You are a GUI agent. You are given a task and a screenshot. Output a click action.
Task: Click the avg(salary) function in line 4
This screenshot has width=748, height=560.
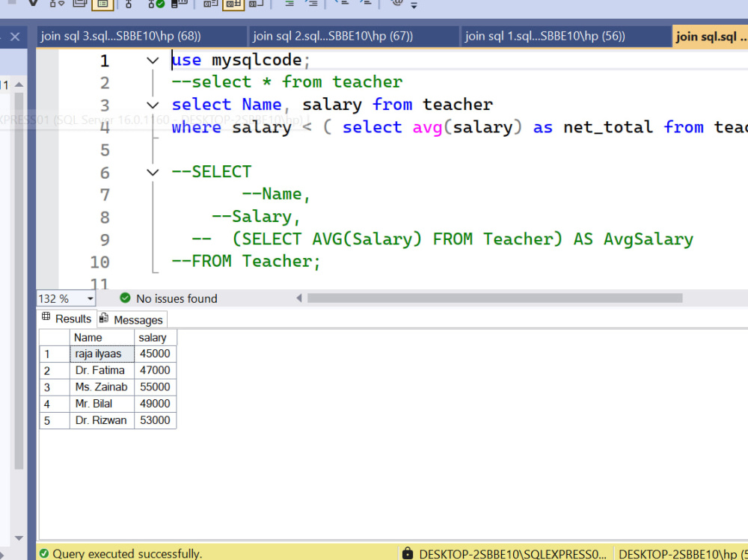pyautogui.click(x=467, y=127)
